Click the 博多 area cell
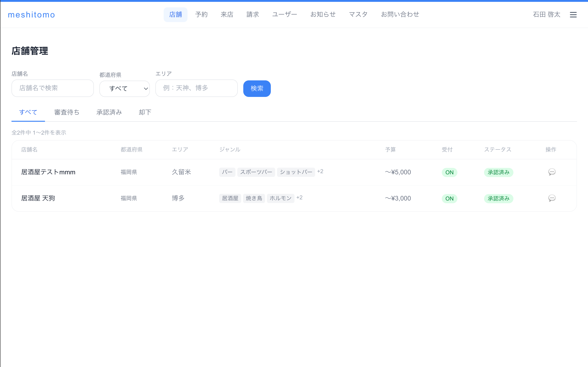The width and height of the screenshot is (588, 367). coord(178,198)
